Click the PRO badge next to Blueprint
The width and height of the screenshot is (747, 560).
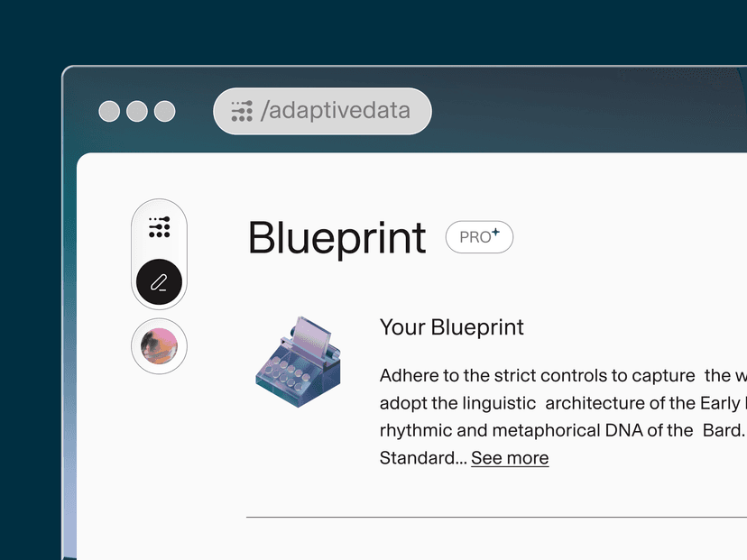(479, 237)
